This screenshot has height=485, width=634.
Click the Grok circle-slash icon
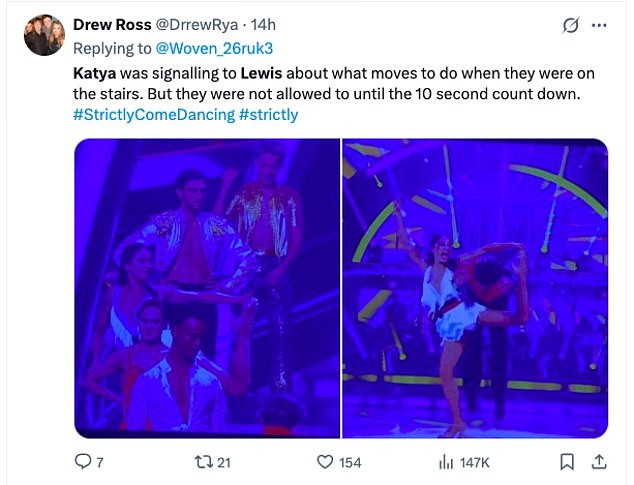pos(571,26)
